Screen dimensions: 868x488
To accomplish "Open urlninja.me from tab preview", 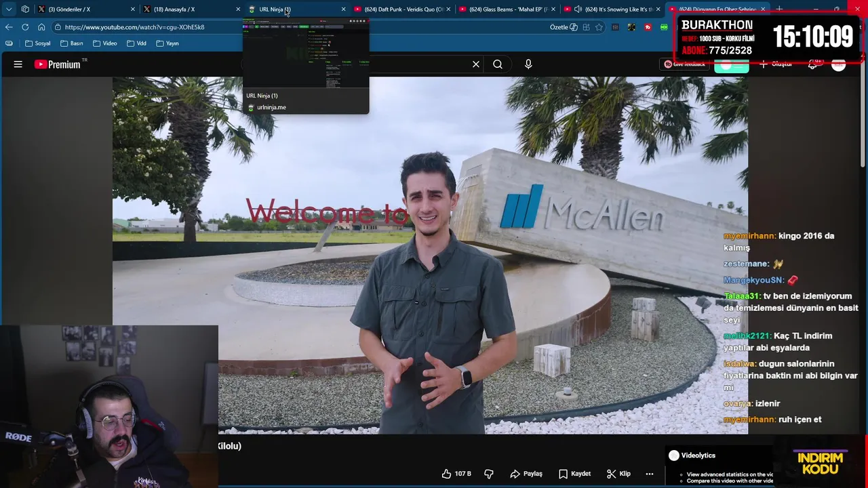I will point(271,107).
